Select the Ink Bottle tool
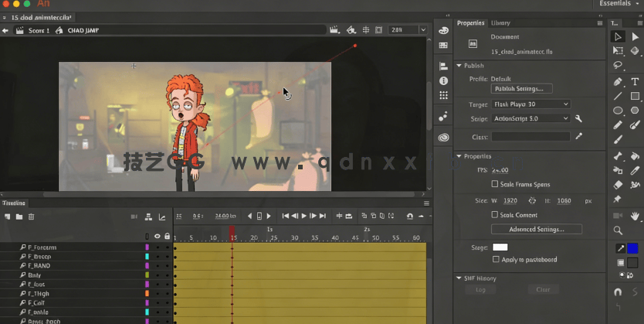The width and height of the screenshot is (644, 324). pos(618,170)
